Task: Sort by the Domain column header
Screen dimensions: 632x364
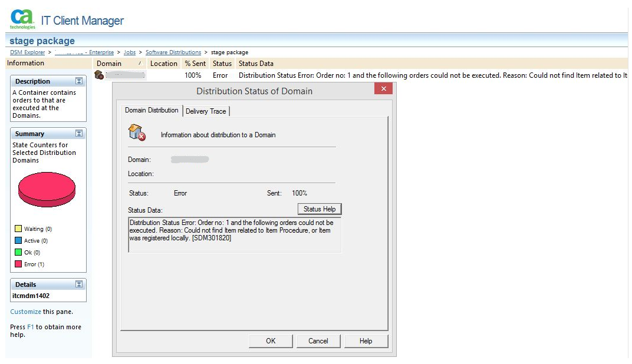Action: tap(120, 64)
